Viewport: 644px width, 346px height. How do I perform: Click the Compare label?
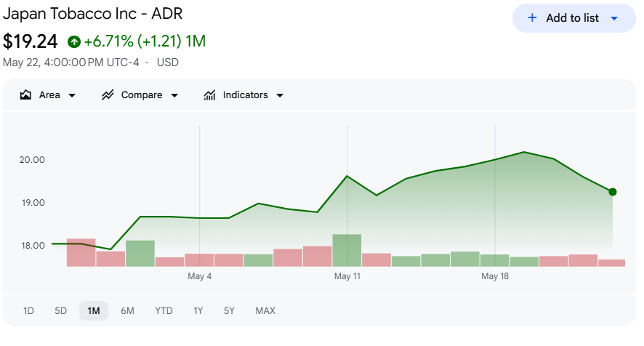coord(141,95)
